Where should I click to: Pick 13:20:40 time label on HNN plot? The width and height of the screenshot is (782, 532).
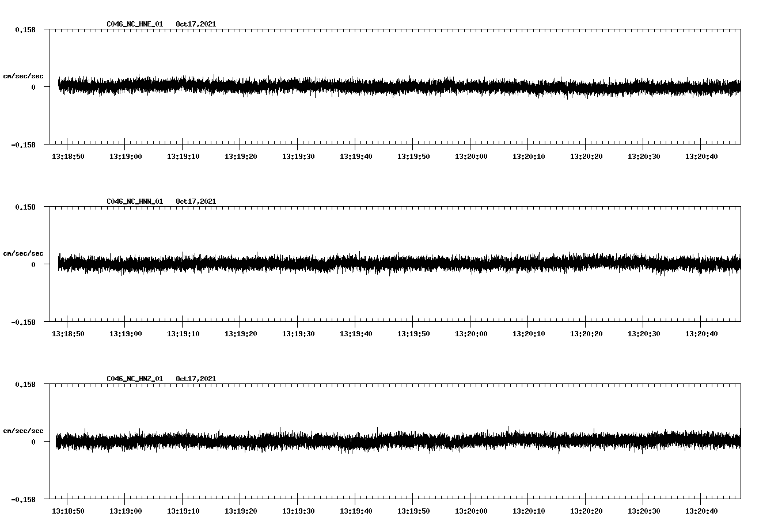(701, 333)
